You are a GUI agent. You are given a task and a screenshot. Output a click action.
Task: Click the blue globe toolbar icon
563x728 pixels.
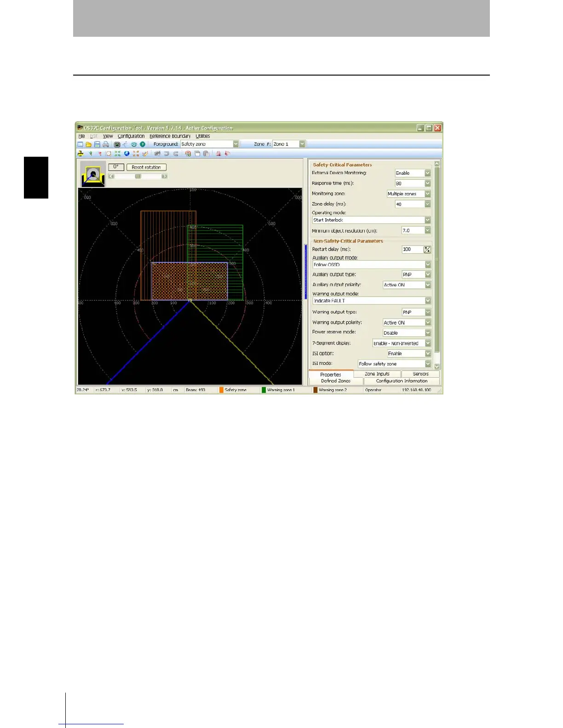click(x=126, y=154)
